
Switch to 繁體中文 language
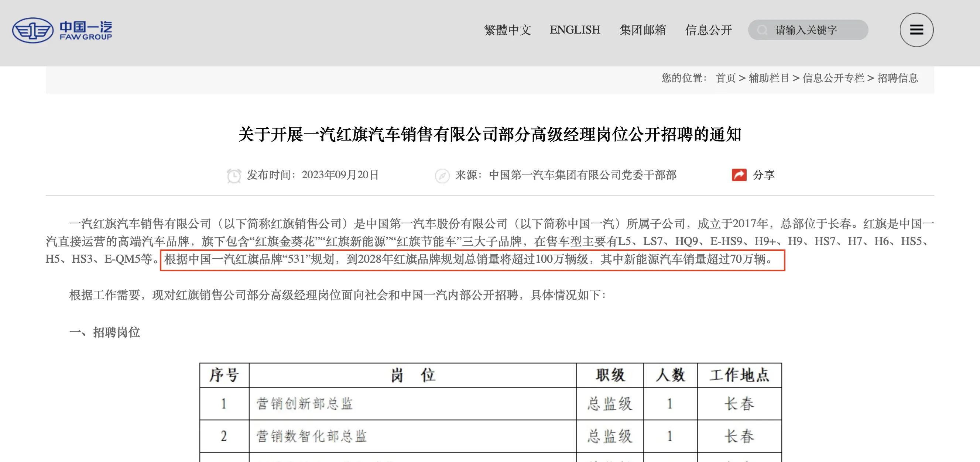[507, 30]
